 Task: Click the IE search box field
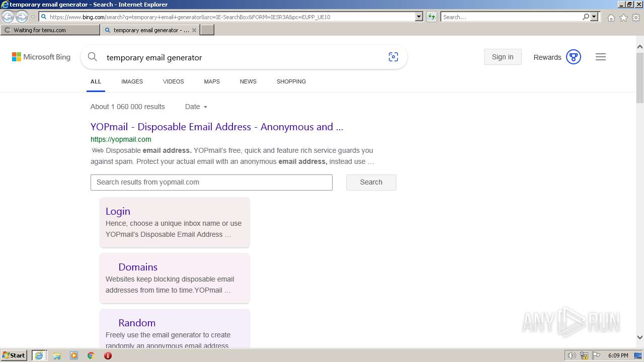pyautogui.click(x=511, y=17)
